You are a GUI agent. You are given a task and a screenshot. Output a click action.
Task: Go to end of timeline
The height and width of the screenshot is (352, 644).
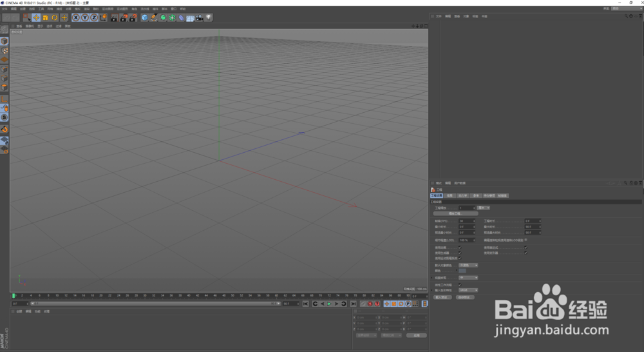click(x=353, y=304)
